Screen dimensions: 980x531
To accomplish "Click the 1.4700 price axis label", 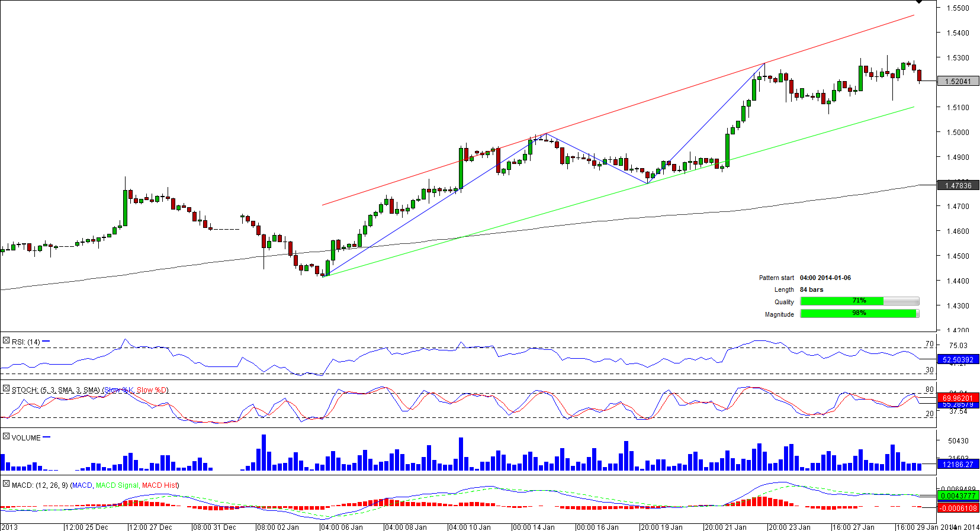I will pyautogui.click(x=958, y=207).
